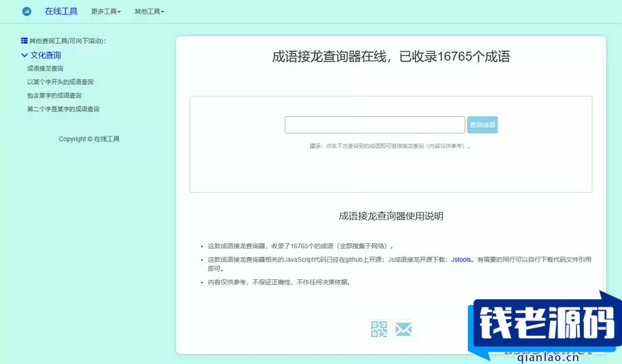This screenshot has width=622, height=364.
Task: Open 以某个字开头的成语查询 link
Action: click(x=60, y=82)
